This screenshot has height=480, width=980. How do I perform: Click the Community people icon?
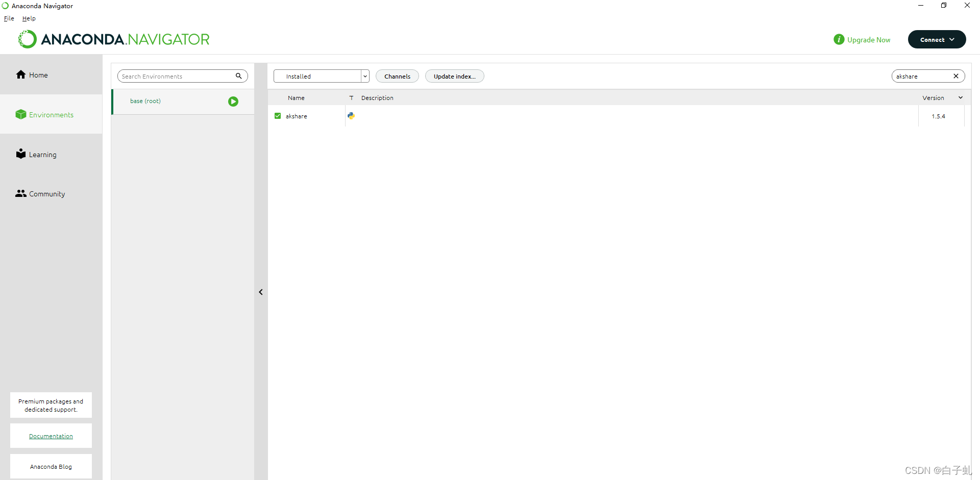[21, 193]
